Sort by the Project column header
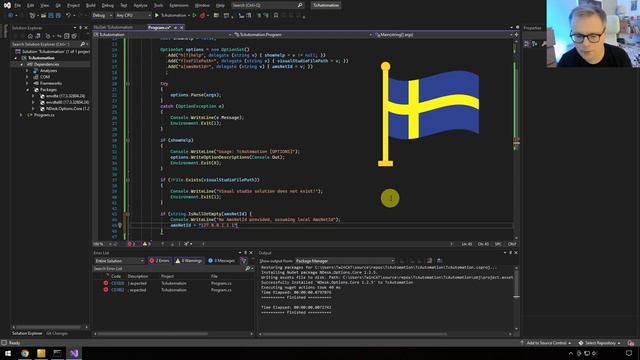This screenshot has width=640, height=360. click(167, 276)
